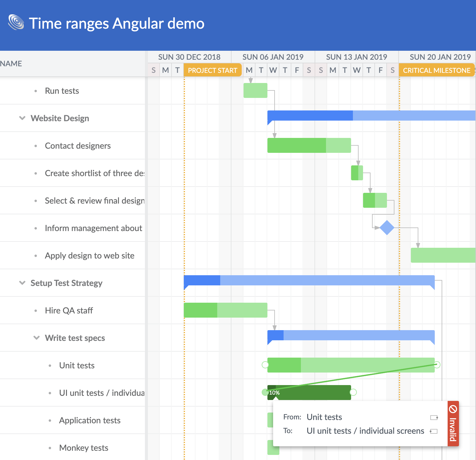This screenshot has height=460, width=476.
Task: Click the To start-side icon in tooltip
Action: pos(434,431)
